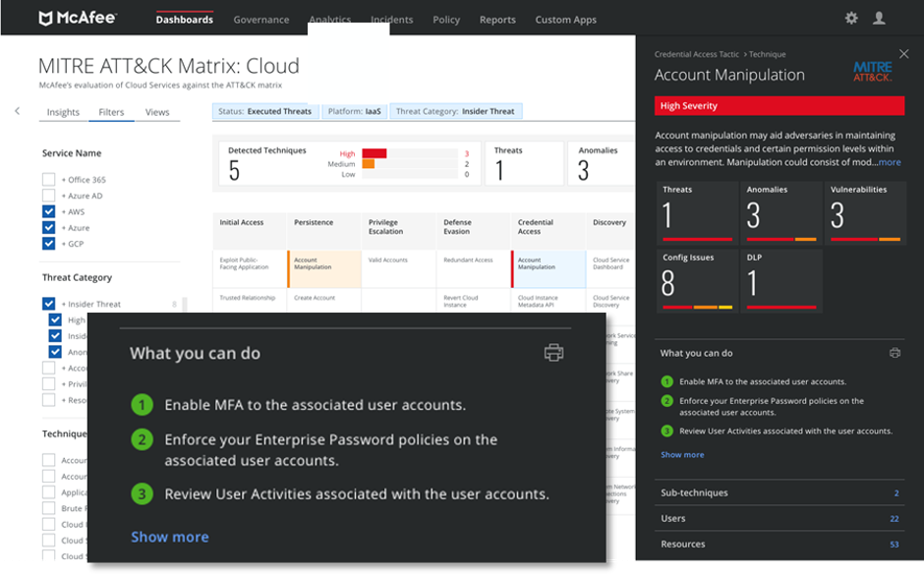
Task: Print from the large What you can do popup
Action: pyautogui.click(x=553, y=353)
